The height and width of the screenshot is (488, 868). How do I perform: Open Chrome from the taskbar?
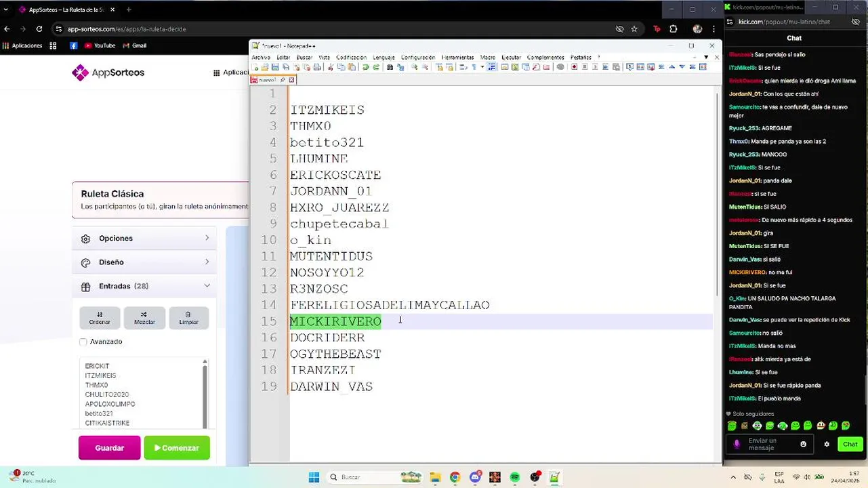click(455, 477)
